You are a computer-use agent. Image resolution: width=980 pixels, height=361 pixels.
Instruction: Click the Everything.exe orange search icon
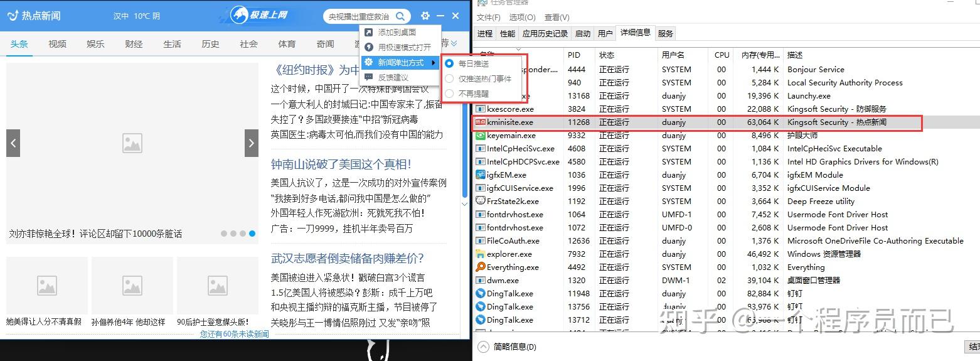[x=481, y=267]
